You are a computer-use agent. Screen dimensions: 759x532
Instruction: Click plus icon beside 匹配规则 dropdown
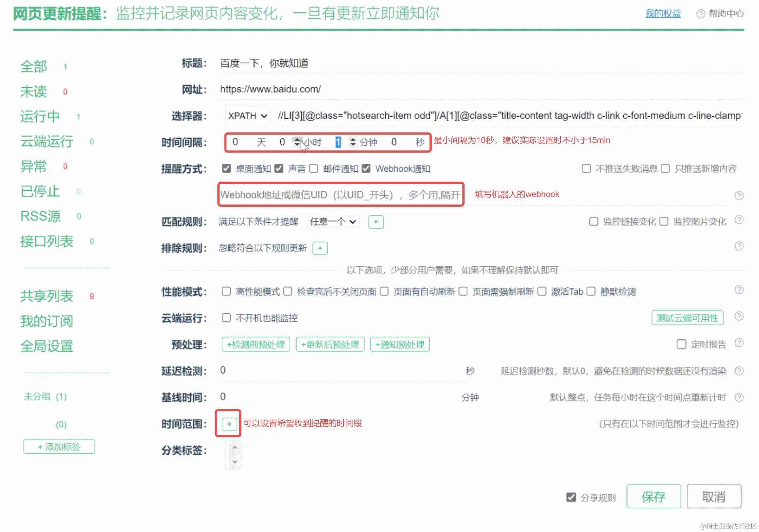376,222
